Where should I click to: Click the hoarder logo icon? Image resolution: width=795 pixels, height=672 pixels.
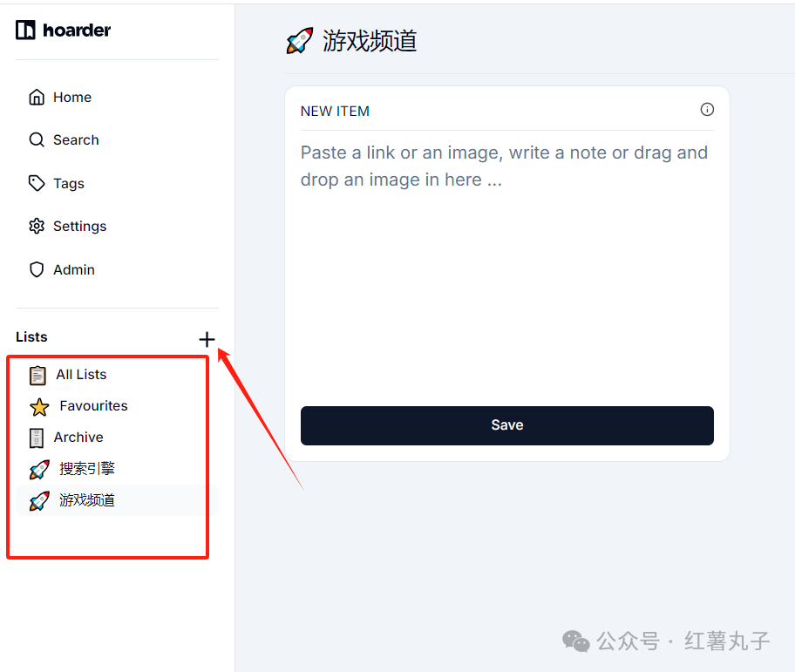[25, 30]
